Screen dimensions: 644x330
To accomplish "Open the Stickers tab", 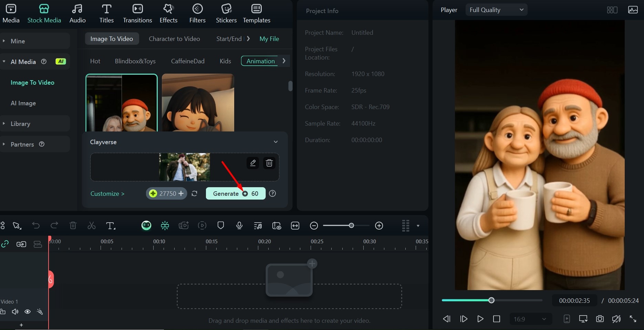I will (226, 14).
